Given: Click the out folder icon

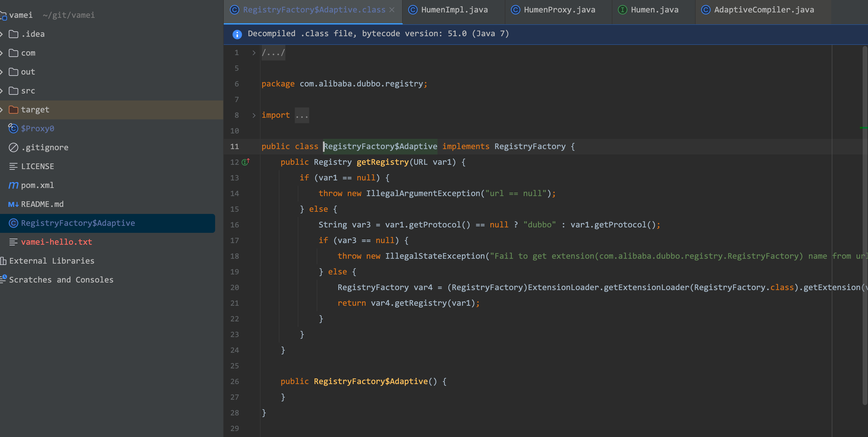Looking at the screenshot, I should click(x=14, y=72).
